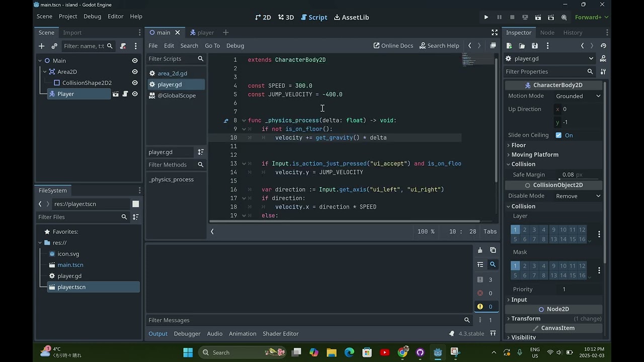This screenshot has width=644, height=362.
Task: Switch to the 2D workspace
Action: pos(263,17)
